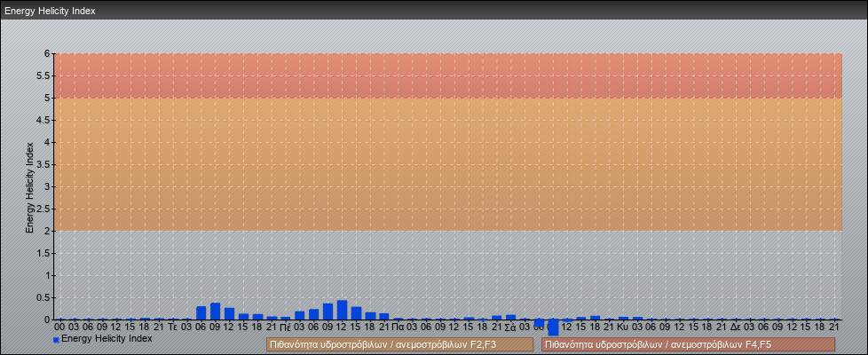The image size is (868, 355).
Task: Click the y-axis value 0.5
Action: click(x=43, y=297)
